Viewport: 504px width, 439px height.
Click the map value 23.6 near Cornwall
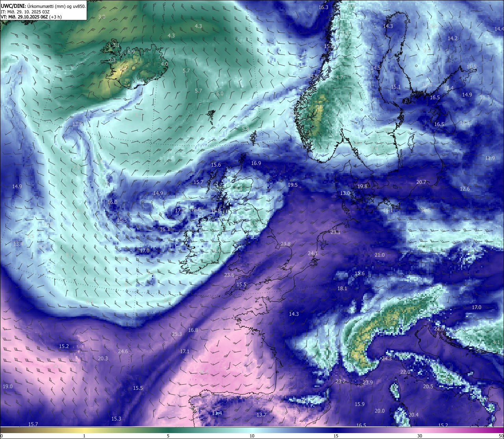[x=229, y=275]
